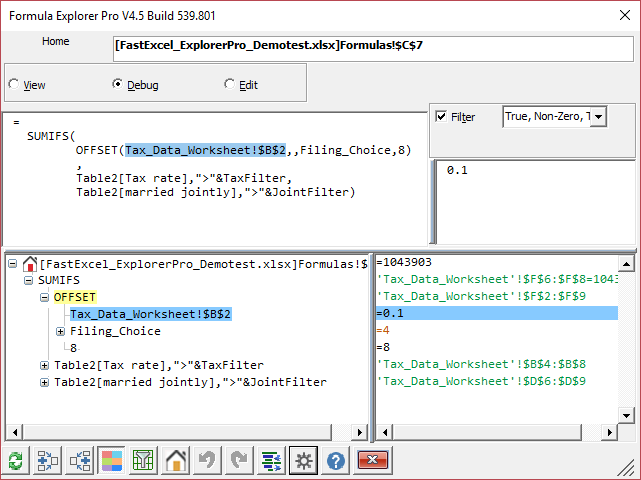This screenshot has height=480, width=641.
Task: Select the OFFSET tree item
Action: [x=75, y=297]
